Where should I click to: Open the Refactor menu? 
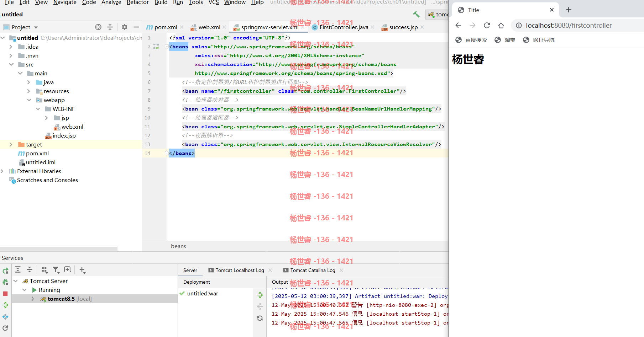coord(137,2)
